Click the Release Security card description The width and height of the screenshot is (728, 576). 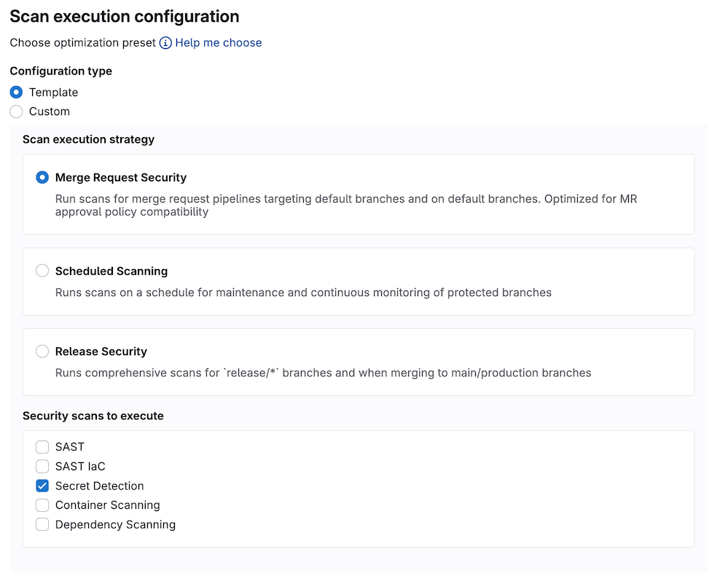click(322, 373)
